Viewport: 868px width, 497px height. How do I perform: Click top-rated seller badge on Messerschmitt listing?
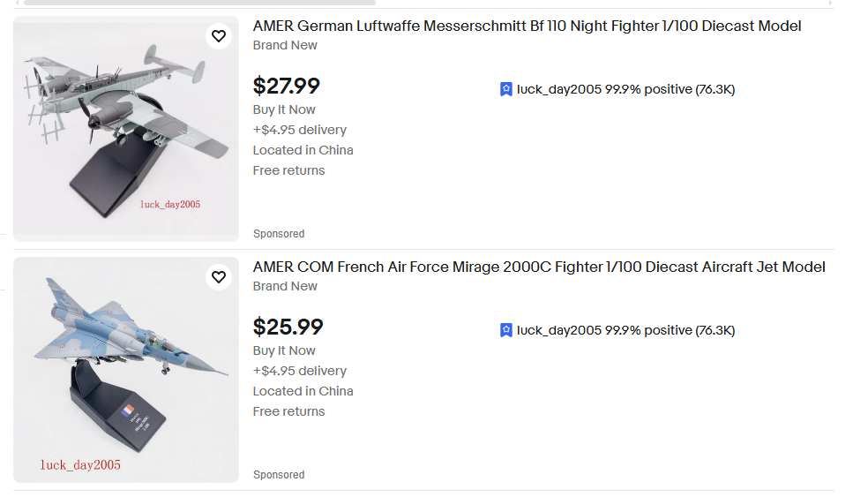pyautogui.click(x=505, y=89)
